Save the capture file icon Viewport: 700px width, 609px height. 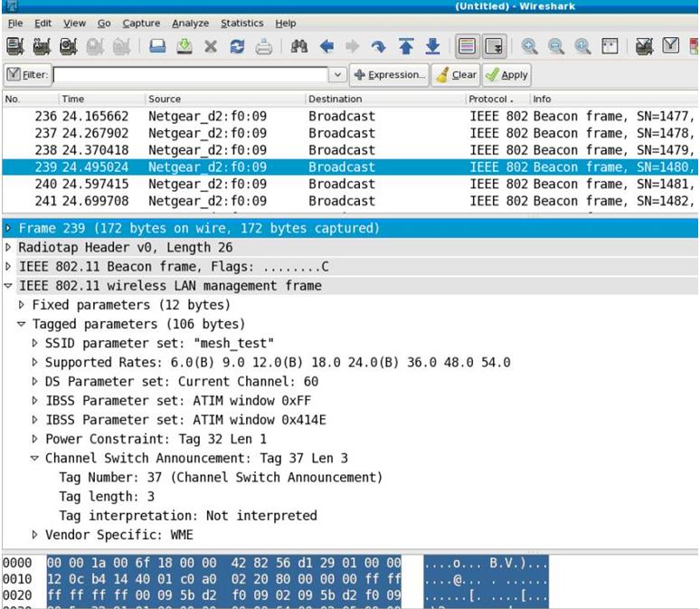[184, 46]
